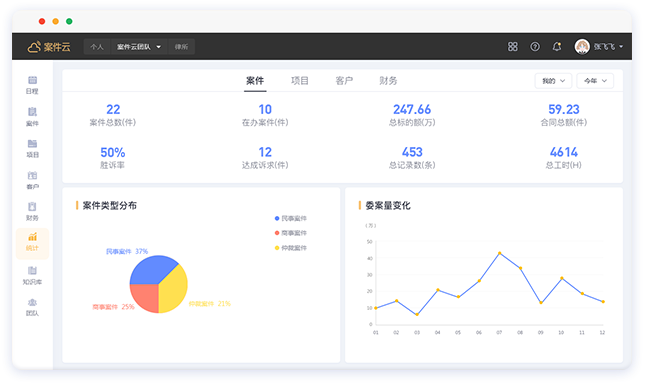This screenshot has width=645, height=385.
Task: Click the line chart point for month 12
Action: coord(603,302)
